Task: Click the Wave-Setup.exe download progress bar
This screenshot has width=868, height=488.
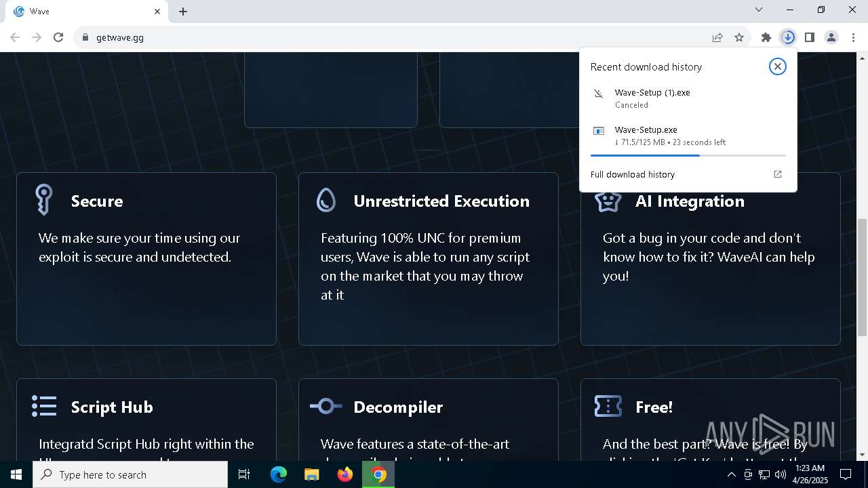Action: click(x=688, y=155)
